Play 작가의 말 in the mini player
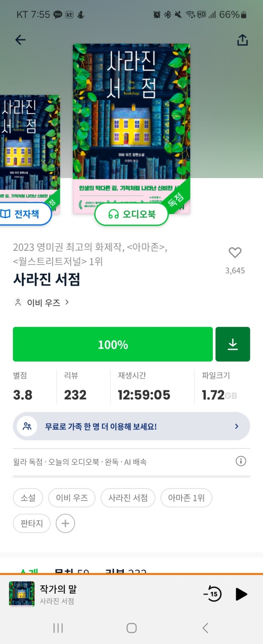This screenshot has width=263, height=644. point(241,594)
